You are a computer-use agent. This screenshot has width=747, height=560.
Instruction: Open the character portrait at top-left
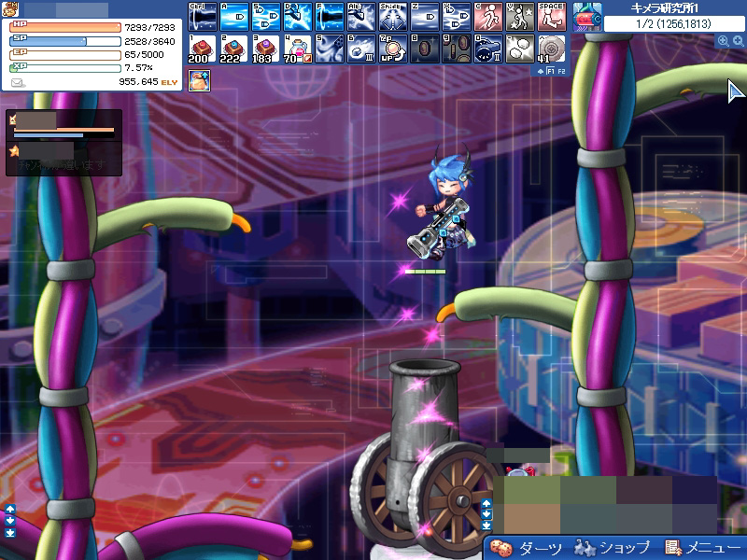[x=9, y=8]
